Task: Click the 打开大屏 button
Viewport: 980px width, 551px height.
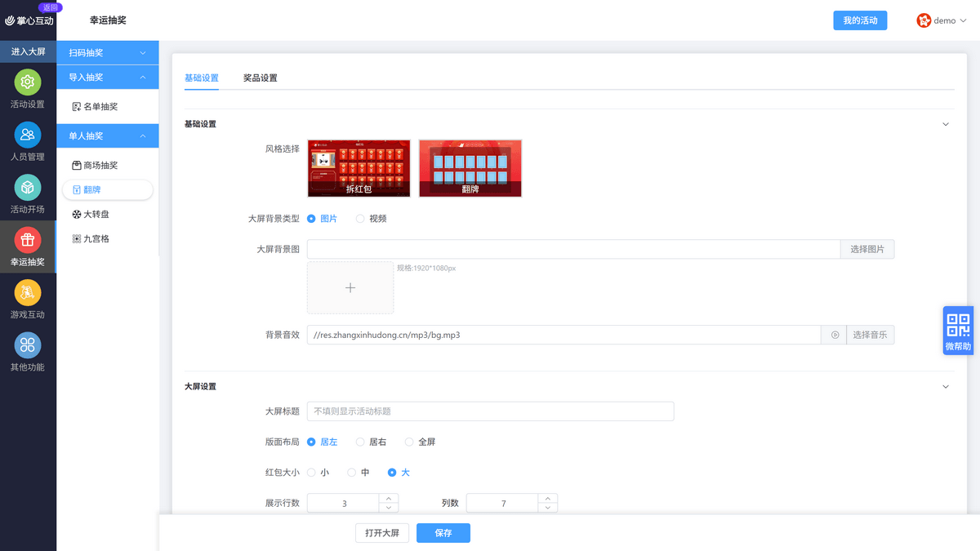Action: tap(382, 533)
